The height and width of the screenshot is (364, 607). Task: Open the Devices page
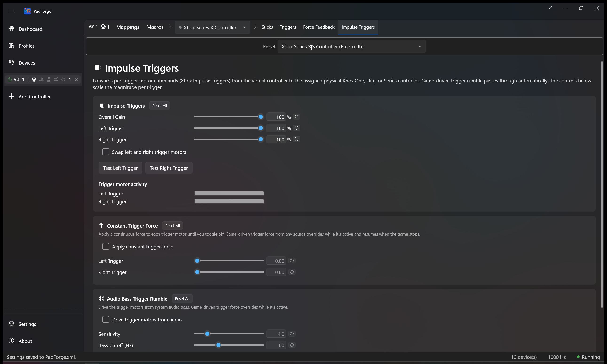(x=43, y=63)
